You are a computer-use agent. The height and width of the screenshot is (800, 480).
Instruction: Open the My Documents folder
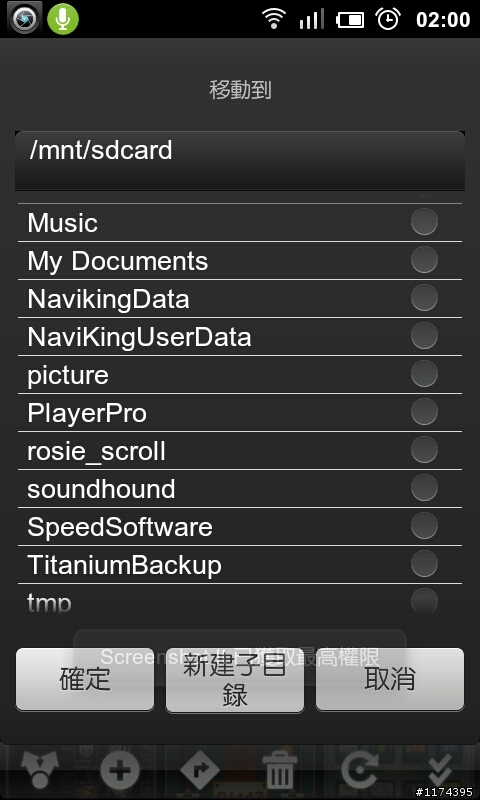[x=240, y=261]
